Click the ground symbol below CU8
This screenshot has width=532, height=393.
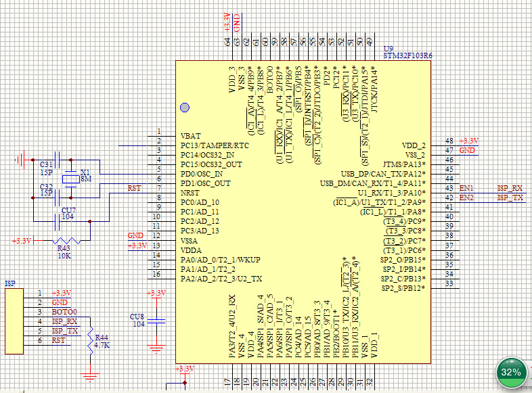point(156,349)
